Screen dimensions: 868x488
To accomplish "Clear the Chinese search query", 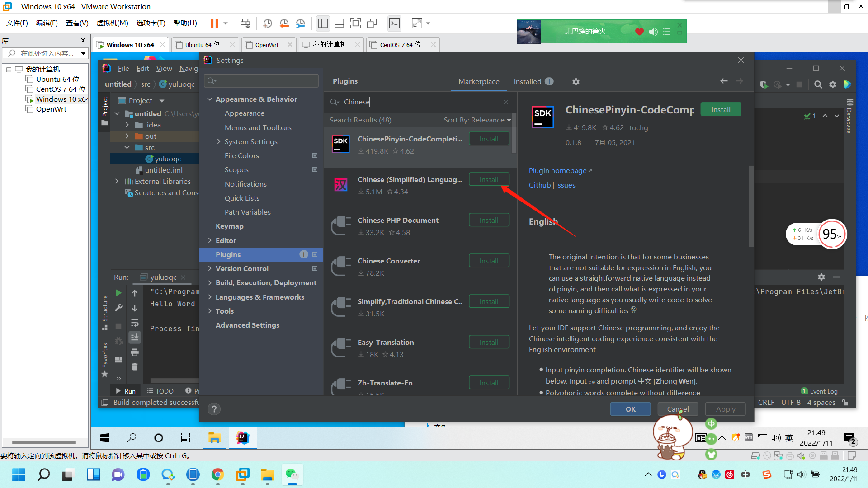I will 505,102.
